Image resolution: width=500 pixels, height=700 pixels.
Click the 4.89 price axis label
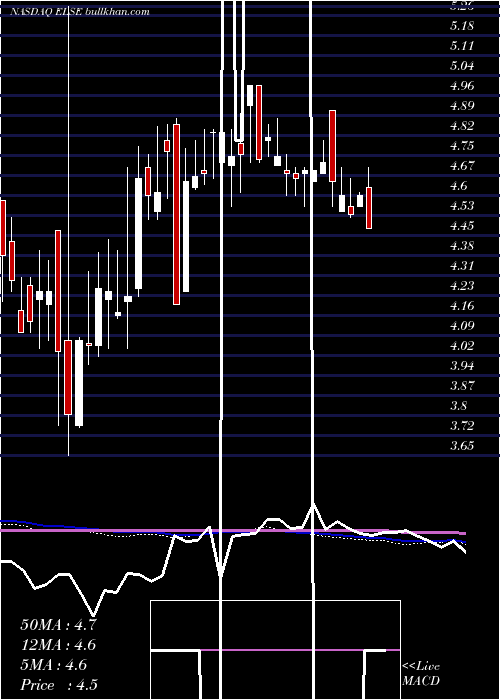coord(462,106)
